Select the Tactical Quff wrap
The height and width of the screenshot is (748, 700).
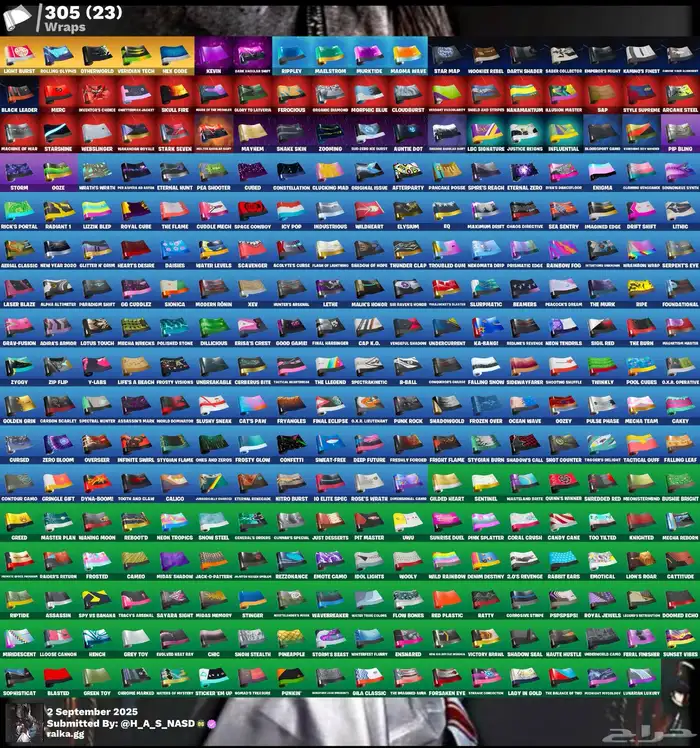641,445
